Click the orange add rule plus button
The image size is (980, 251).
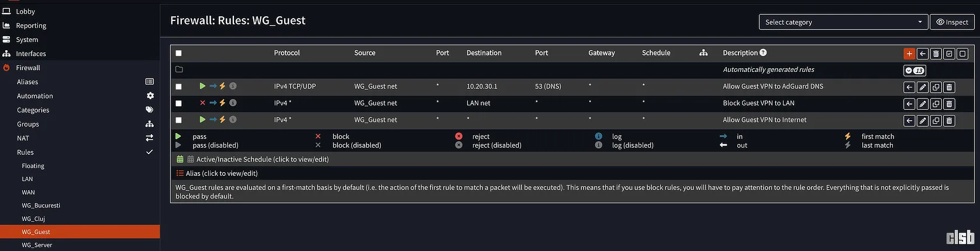point(909,54)
